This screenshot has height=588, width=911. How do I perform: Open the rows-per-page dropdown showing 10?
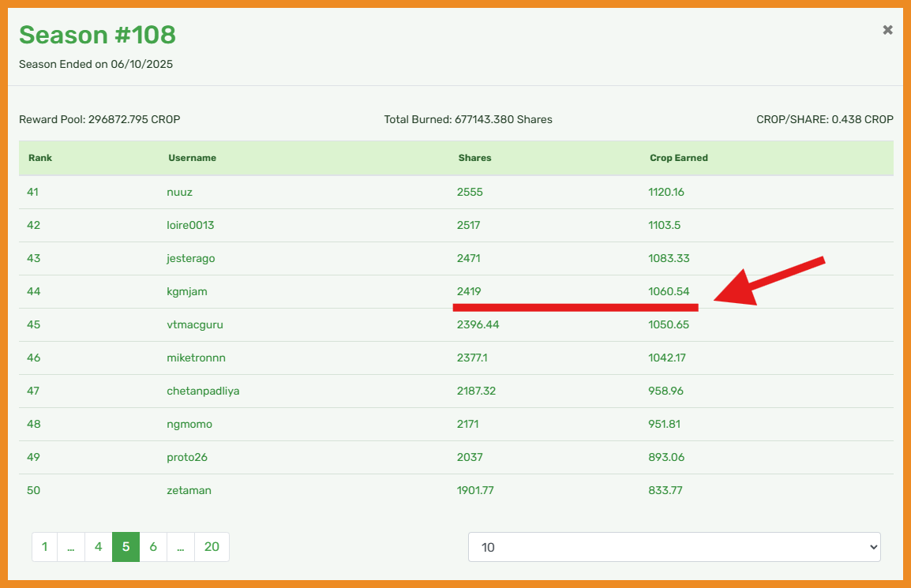click(x=673, y=547)
